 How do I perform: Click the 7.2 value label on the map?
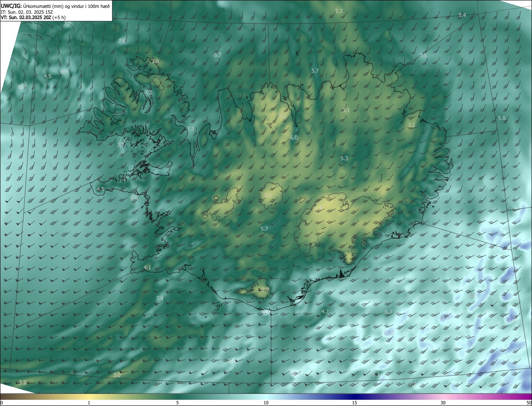tap(148, 92)
